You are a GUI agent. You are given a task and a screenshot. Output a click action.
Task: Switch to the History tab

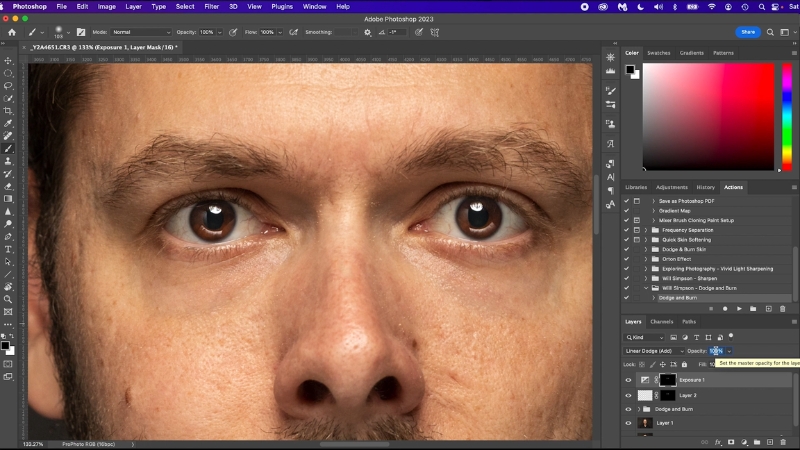tap(705, 187)
